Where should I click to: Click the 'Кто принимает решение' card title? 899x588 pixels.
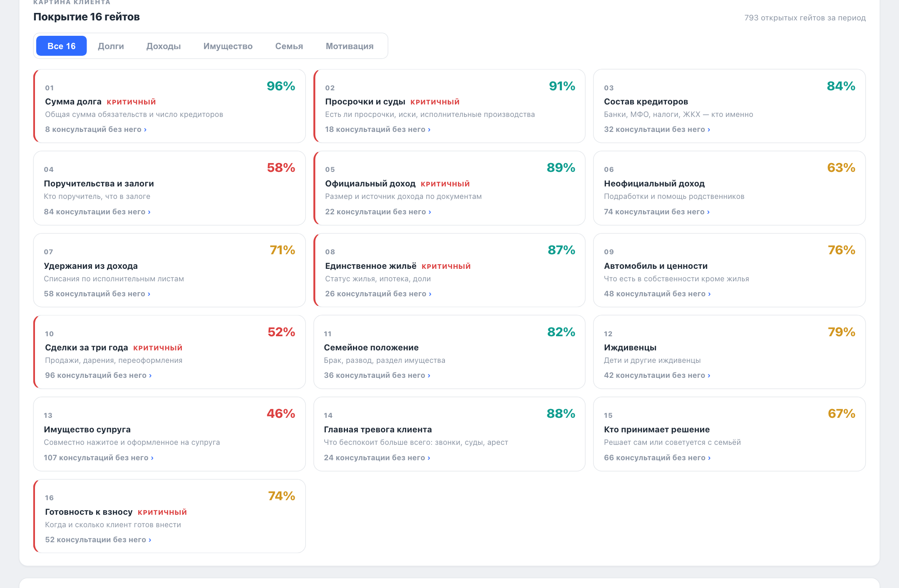pos(657,429)
